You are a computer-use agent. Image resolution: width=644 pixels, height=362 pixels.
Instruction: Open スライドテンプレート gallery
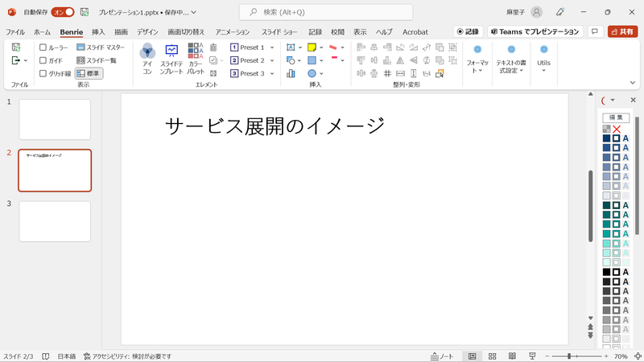[171, 59]
